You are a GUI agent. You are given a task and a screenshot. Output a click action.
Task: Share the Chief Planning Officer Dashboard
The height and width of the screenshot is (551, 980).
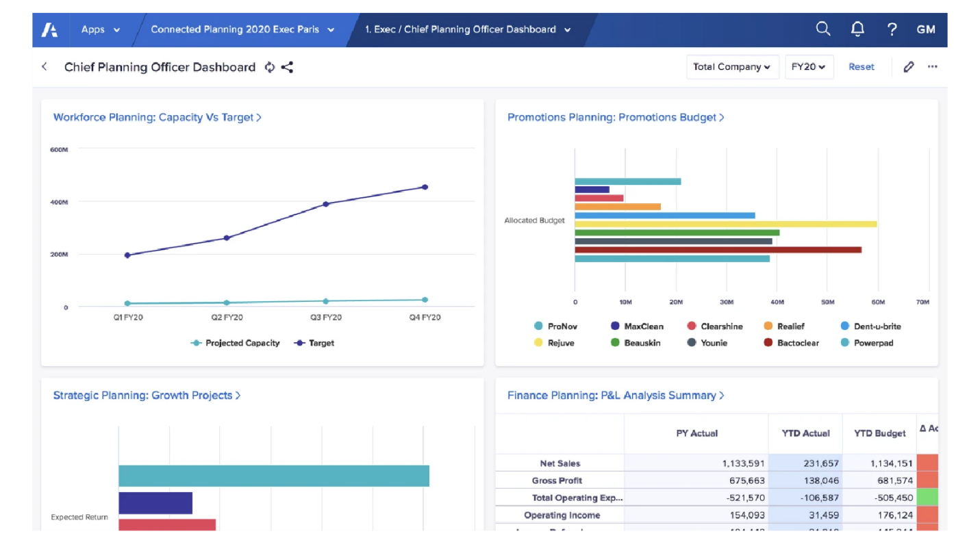coord(286,67)
